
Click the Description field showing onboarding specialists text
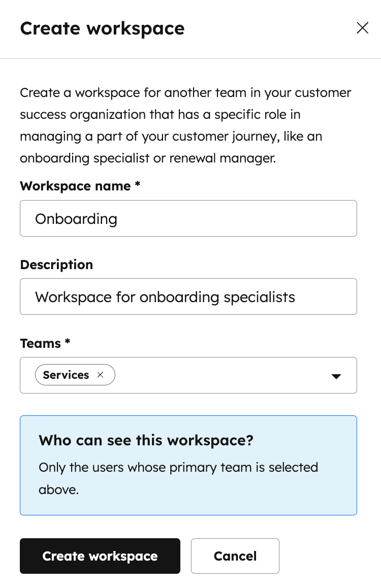(188, 297)
